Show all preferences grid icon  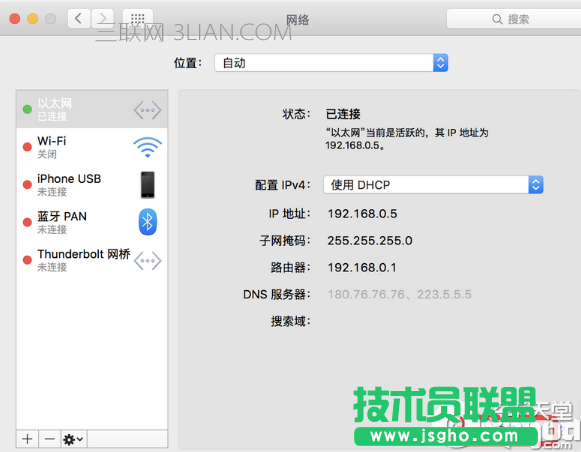pos(137,18)
